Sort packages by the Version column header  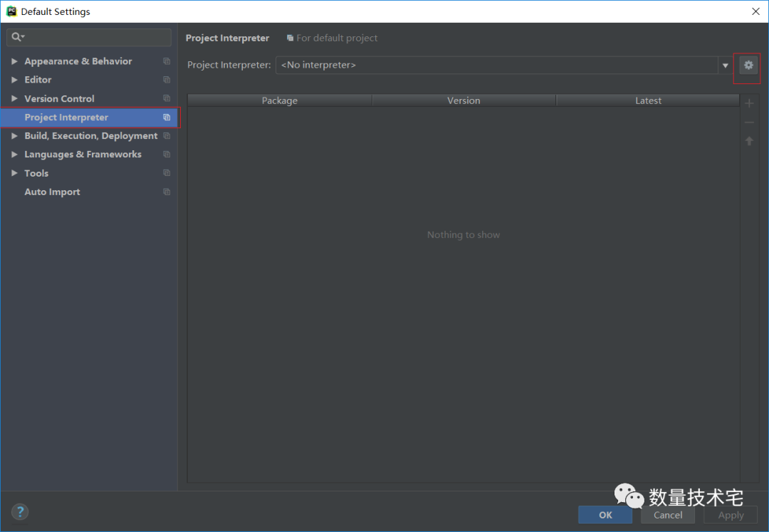pyautogui.click(x=464, y=100)
